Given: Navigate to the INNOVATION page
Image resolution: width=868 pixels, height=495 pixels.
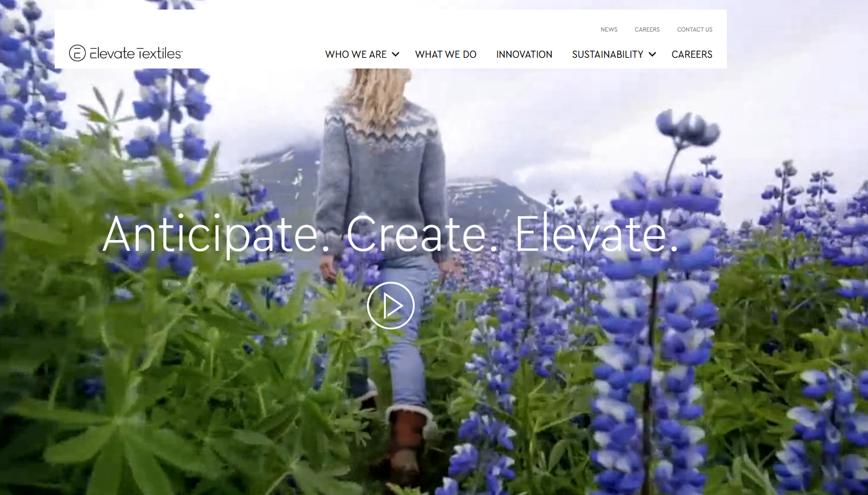Looking at the screenshot, I should (x=524, y=54).
